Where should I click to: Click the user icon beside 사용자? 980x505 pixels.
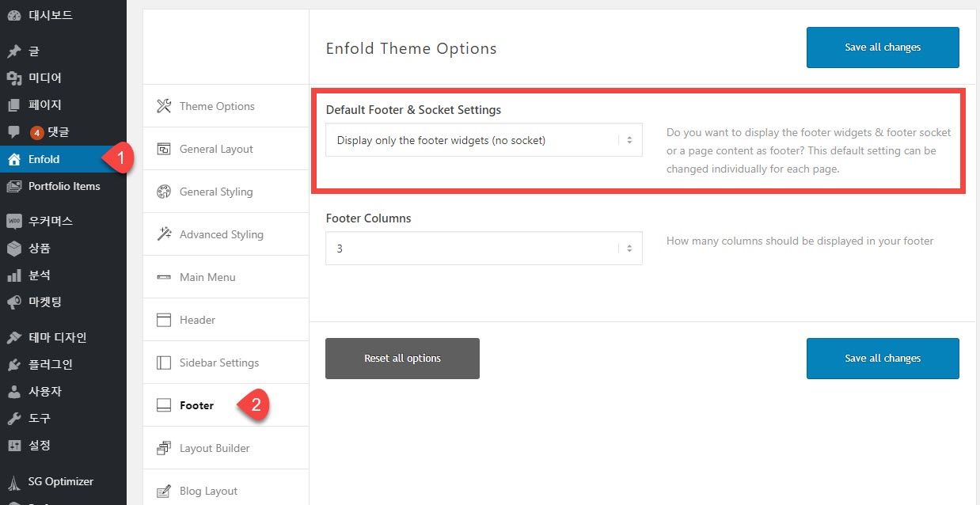click(13, 392)
